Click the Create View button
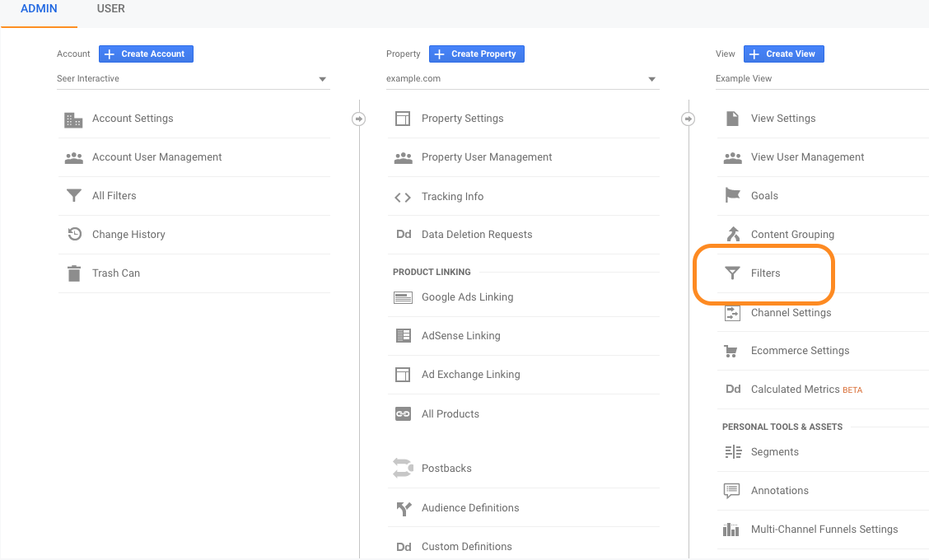This screenshot has width=929, height=560. [783, 54]
